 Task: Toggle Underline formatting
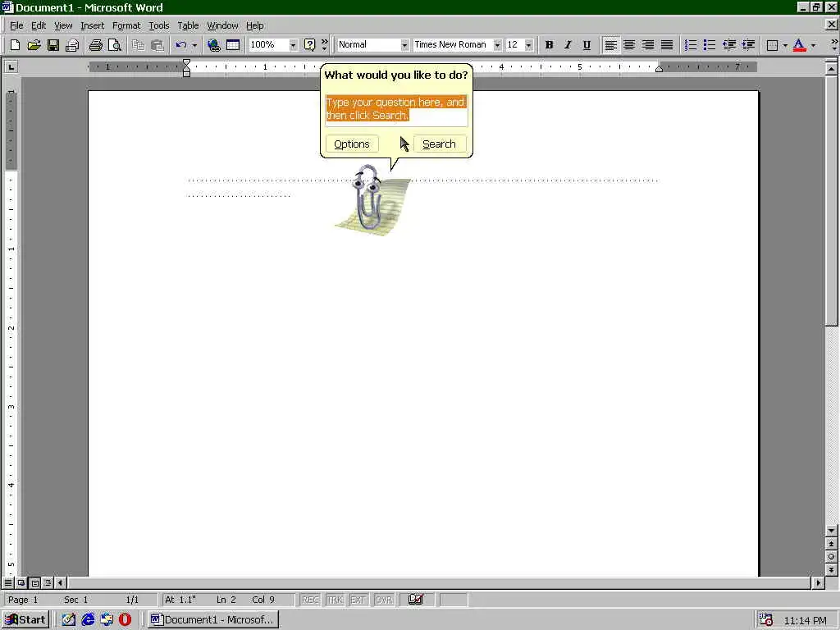tap(587, 45)
